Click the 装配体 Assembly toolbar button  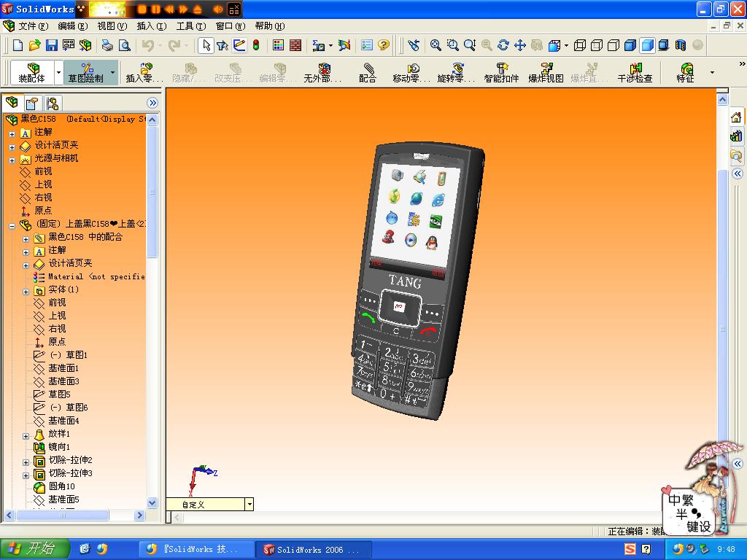[x=31, y=72]
